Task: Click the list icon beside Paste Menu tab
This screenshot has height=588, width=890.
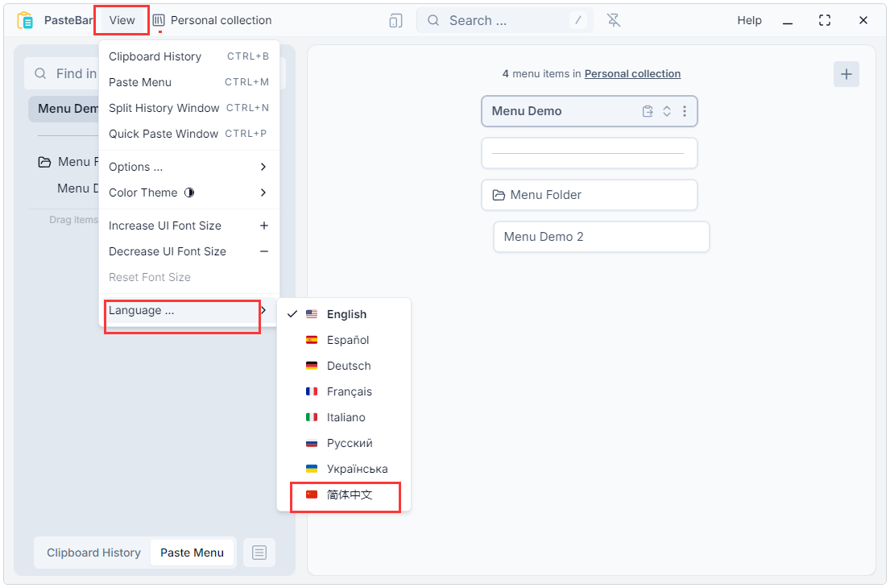Action: coord(259,553)
